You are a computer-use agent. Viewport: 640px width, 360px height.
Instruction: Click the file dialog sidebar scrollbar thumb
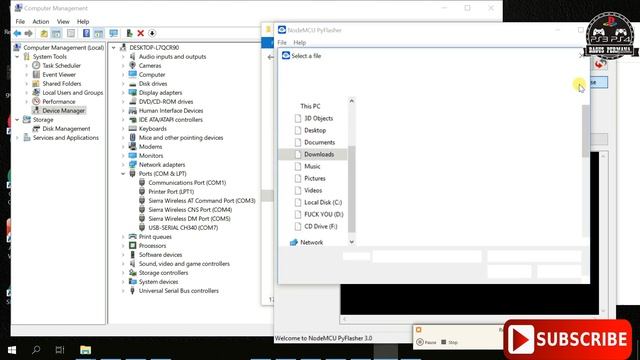pyautogui.click(x=351, y=189)
